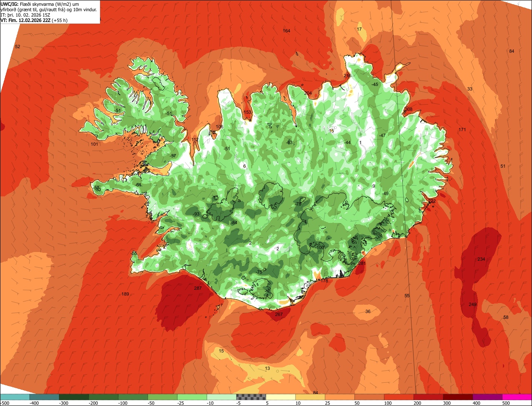The image size is (532, 406).
Task: Click the header line 'UWC/IG: Flæði skynvarma (W/m2) um'
Action: 40,4
